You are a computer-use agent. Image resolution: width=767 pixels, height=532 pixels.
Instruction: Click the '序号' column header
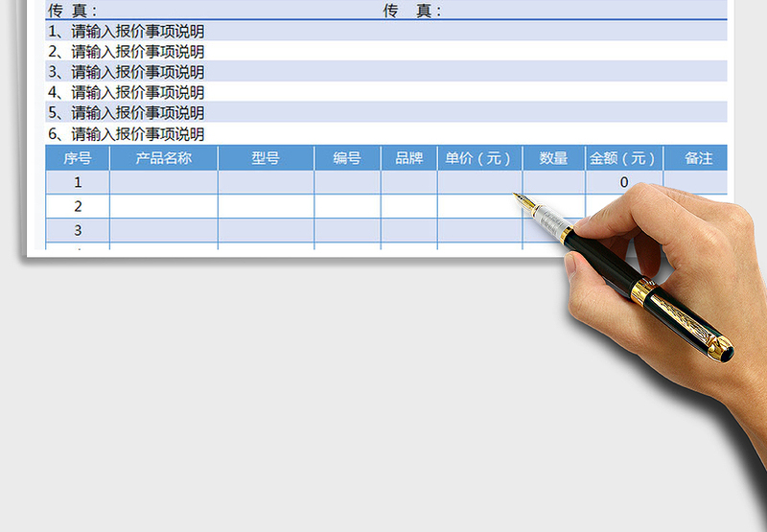click(78, 158)
